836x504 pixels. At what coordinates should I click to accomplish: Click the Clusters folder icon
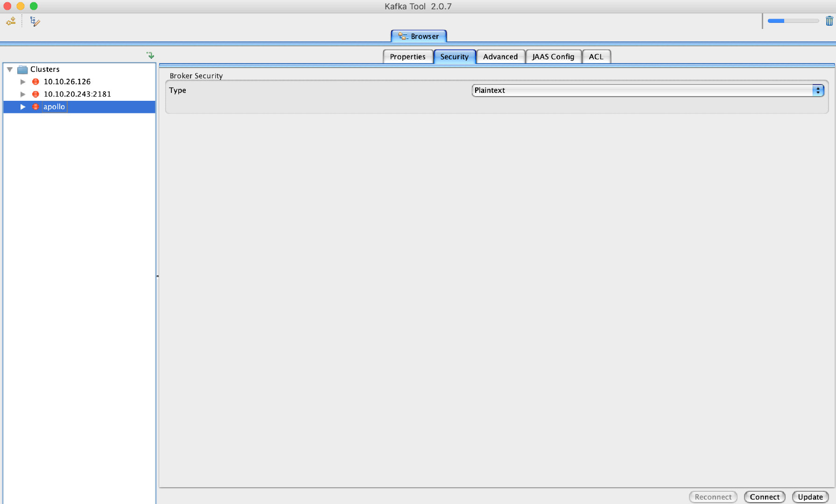22,70
